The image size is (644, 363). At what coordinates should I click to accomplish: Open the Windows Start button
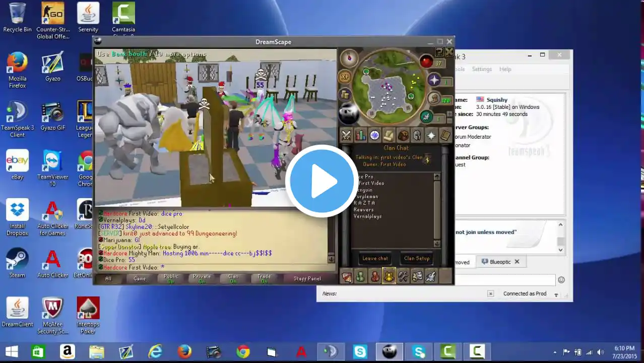point(12,351)
